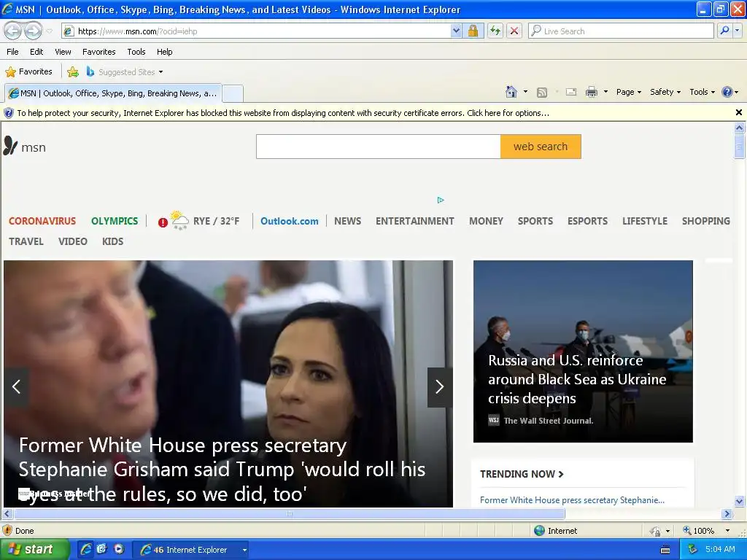Open the Safety dropdown menu
This screenshot has height=560, width=747.
click(x=665, y=92)
